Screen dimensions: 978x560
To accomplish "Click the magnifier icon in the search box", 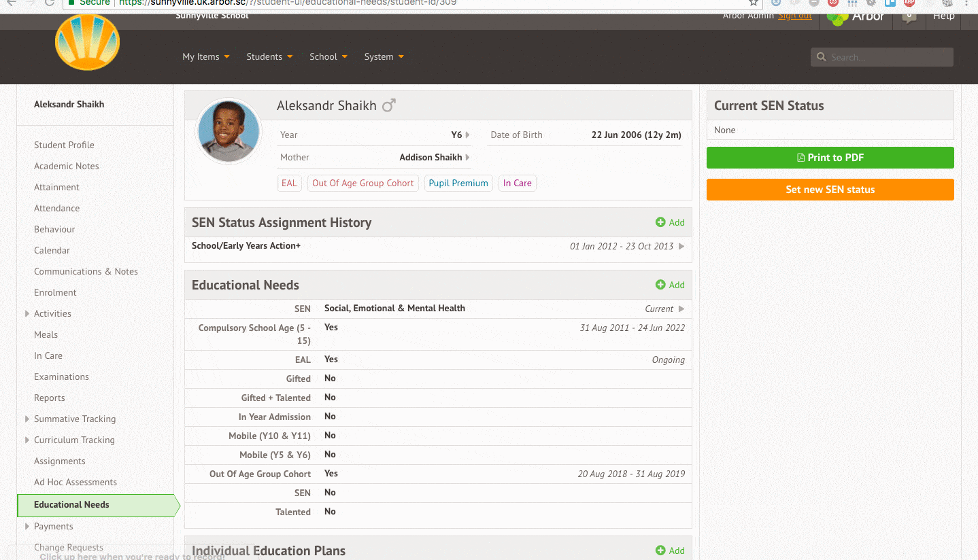I will [x=822, y=57].
